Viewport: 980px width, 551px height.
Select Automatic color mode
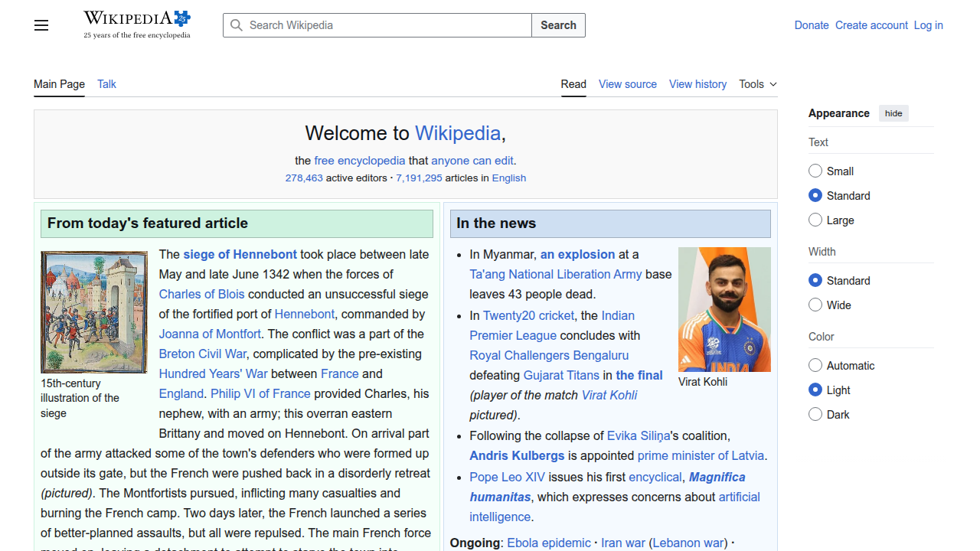[x=815, y=365]
